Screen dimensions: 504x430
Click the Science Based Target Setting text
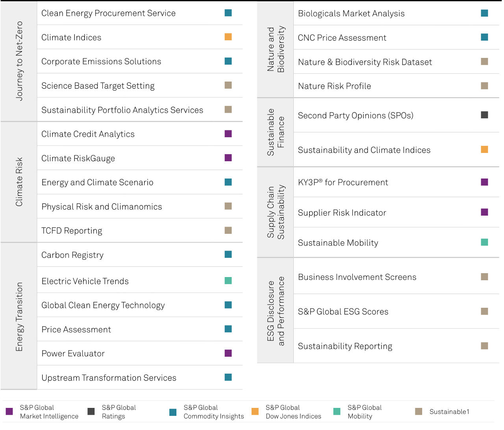point(98,86)
